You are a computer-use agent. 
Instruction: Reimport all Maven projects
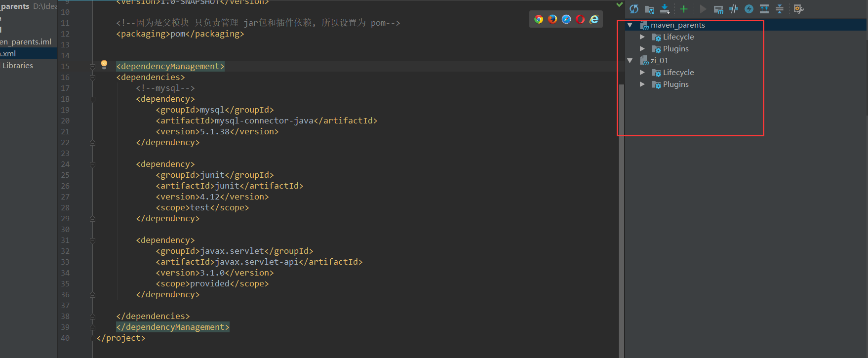pos(634,9)
